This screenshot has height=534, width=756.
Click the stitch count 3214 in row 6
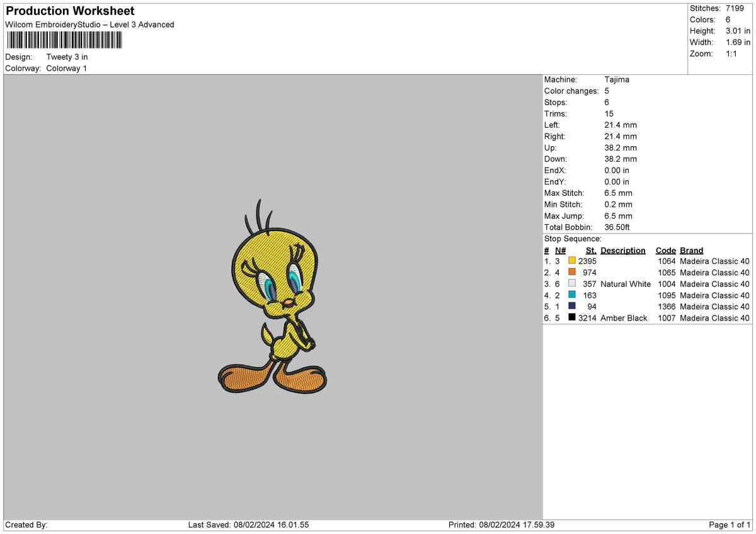(587, 317)
